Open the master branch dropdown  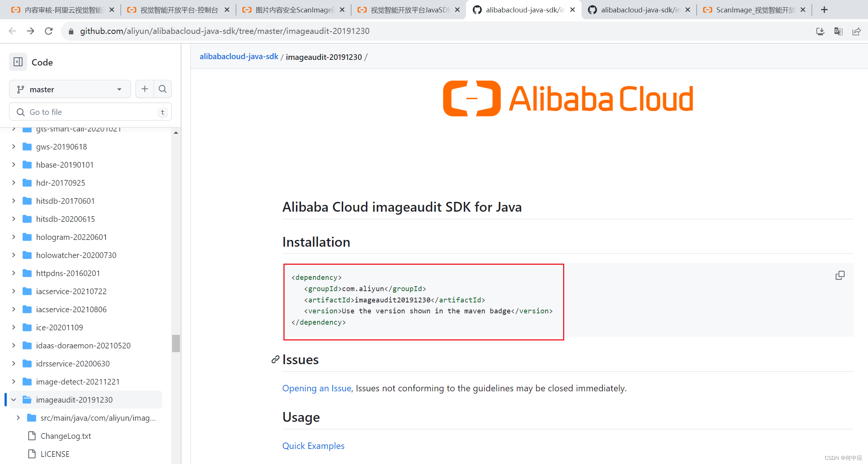(70, 89)
